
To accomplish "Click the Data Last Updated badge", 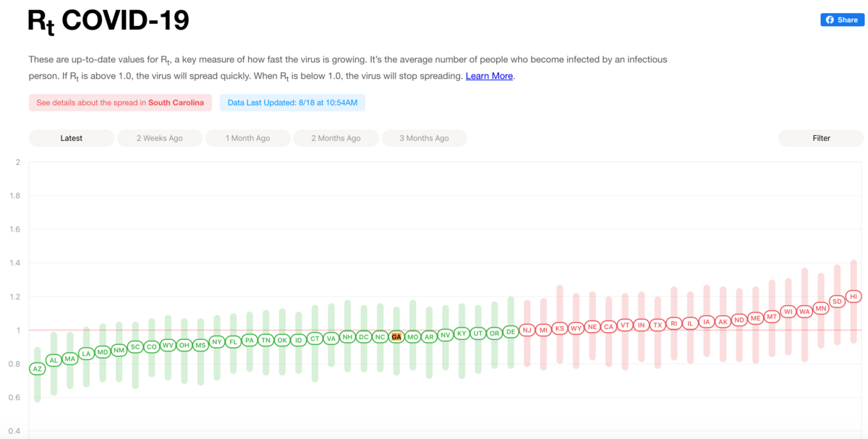I will [292, 103].
